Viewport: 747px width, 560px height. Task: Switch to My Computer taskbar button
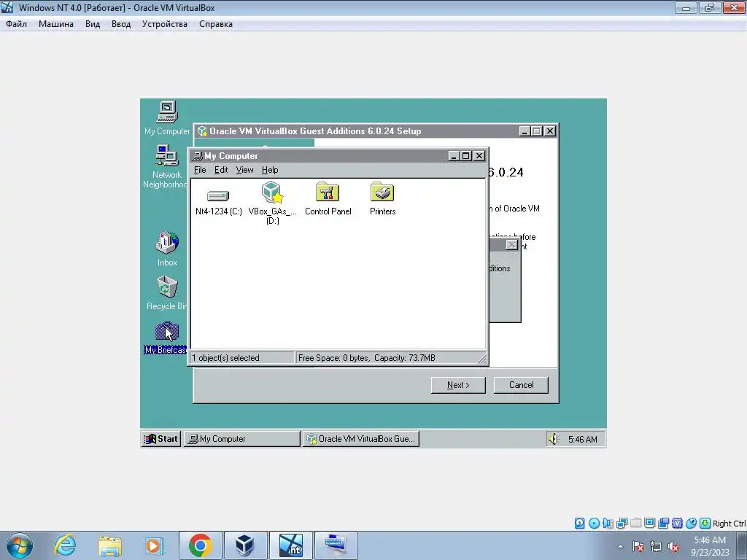(x=242, y=438)
